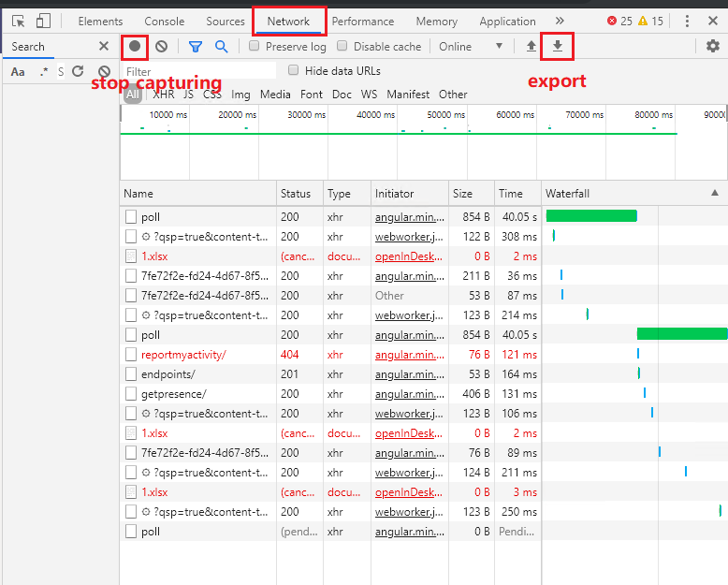
Task: Select the inspect element cursor icon
Action: pyautogui.click(x=19, y=21)
